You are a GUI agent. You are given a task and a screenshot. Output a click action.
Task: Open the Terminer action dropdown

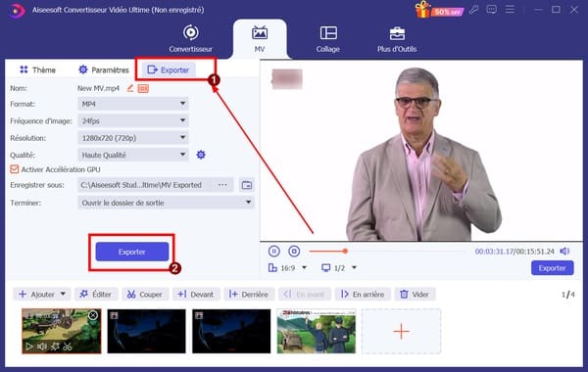click(167, 203)
